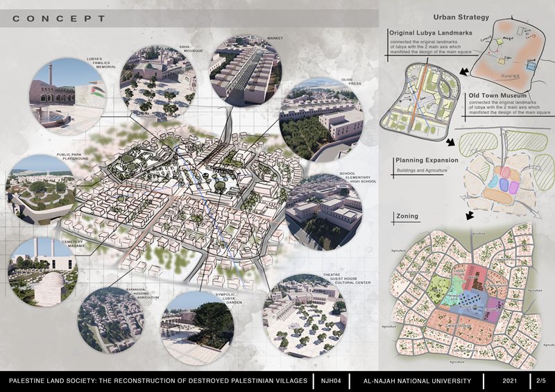This screenshot has height=392, width=555.
Task: Select the Original Lubya Landmarks heading
Action: [x=431, y=33]
